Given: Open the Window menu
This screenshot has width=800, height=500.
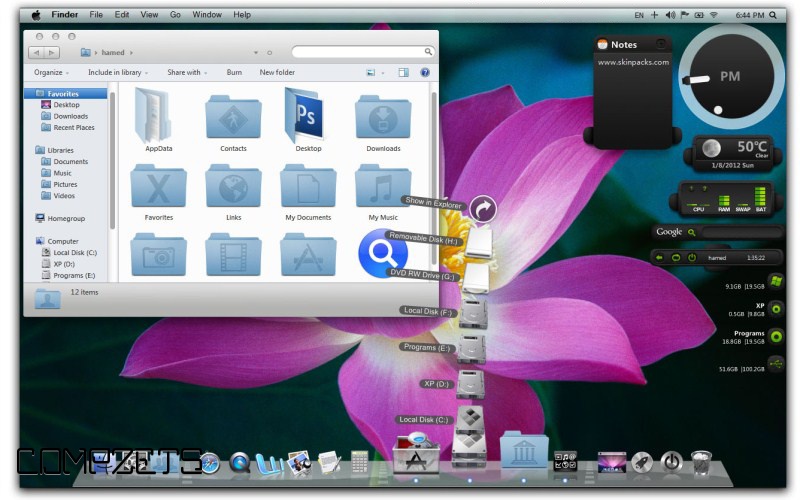Looking at the screenshot, I should click(x=207, y=15).
